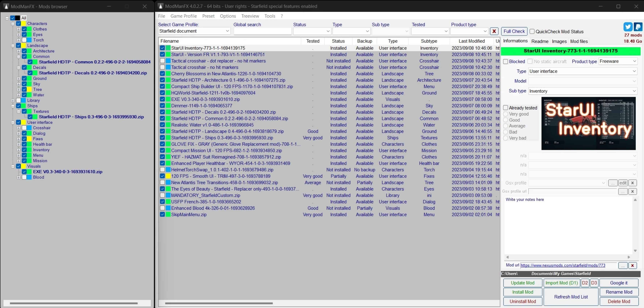Click the green status square of Cherry Blossoms mod
644x308 pixels.
pyautogui.click(x=168, y=74)
